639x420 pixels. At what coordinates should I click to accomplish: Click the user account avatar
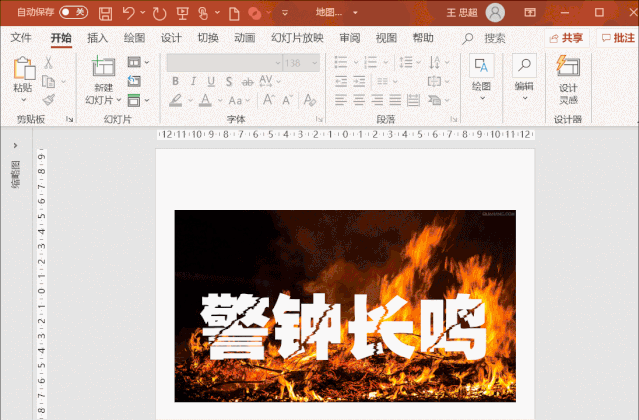tap(495, 13)
